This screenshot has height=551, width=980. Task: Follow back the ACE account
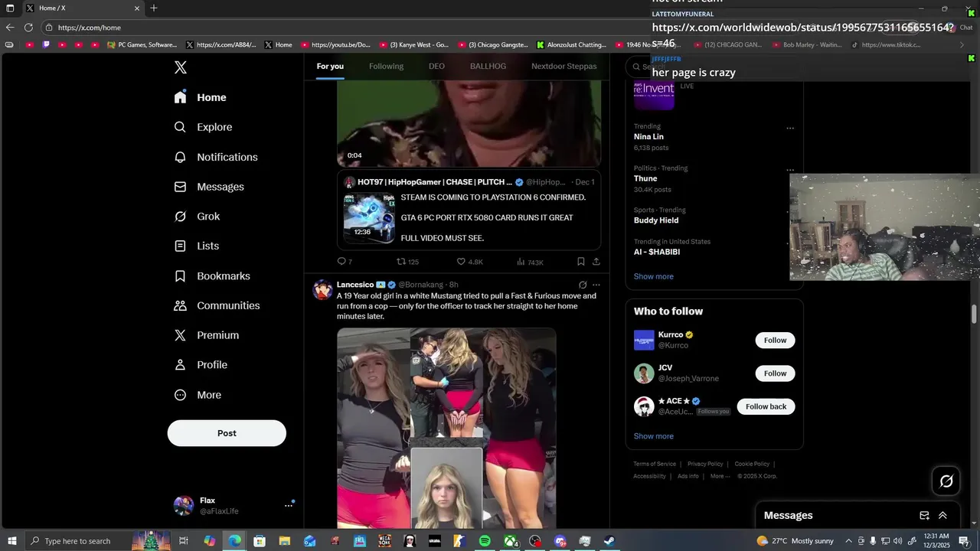pyautogui.click(x=766, y=406)
